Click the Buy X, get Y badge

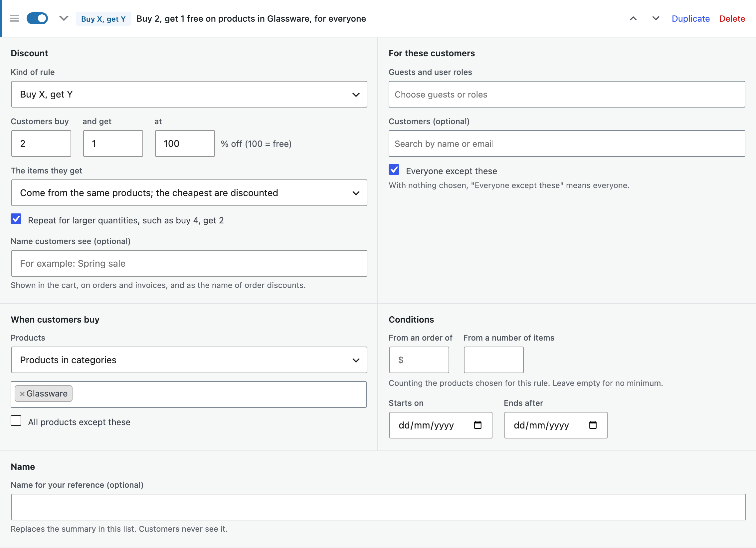(x=103, y=19)
